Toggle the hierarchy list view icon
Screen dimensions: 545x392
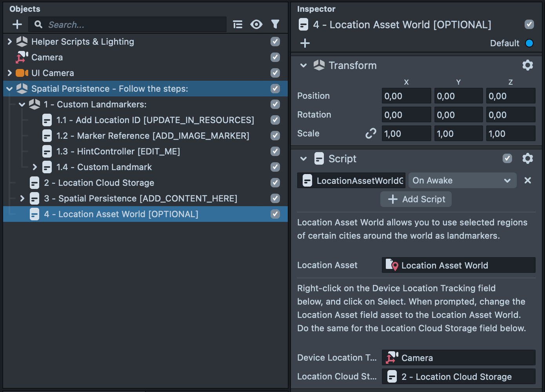coord(238,25)
